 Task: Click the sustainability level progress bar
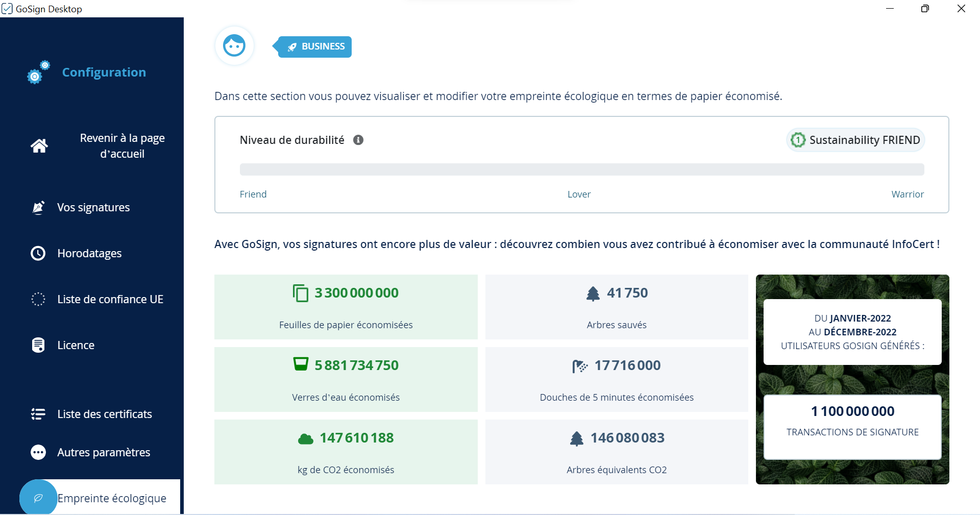581,169
